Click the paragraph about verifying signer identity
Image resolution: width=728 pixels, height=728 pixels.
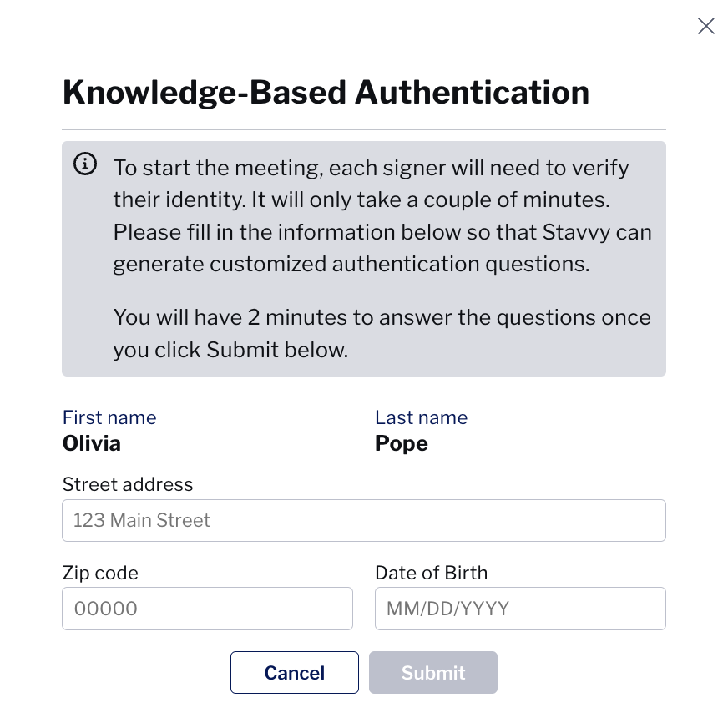[x=382, y=216]
